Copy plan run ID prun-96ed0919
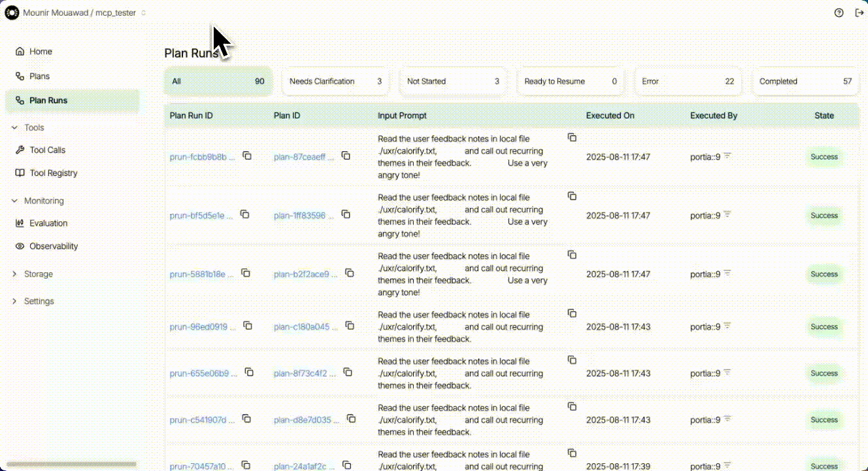This screenshot has width=868, height=471. [248, 325]
